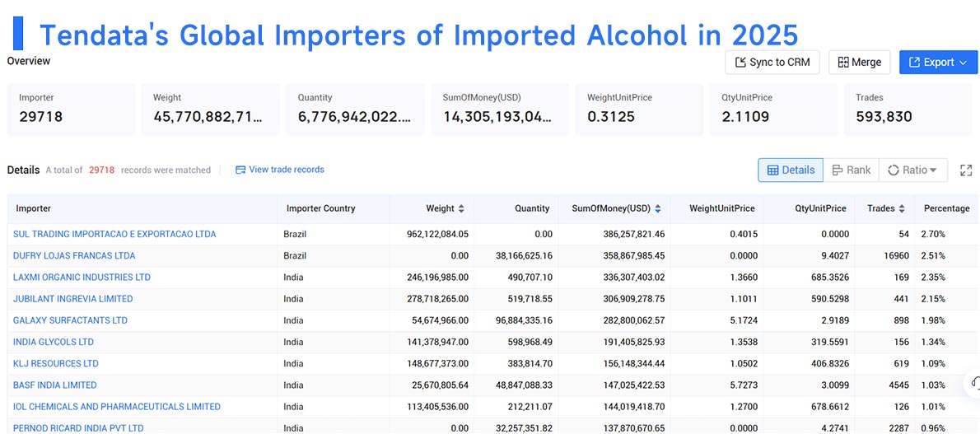This screenshot has height=434, width=980.
Task: Click the 29718 matched records count
Action: tap(101, 170)
